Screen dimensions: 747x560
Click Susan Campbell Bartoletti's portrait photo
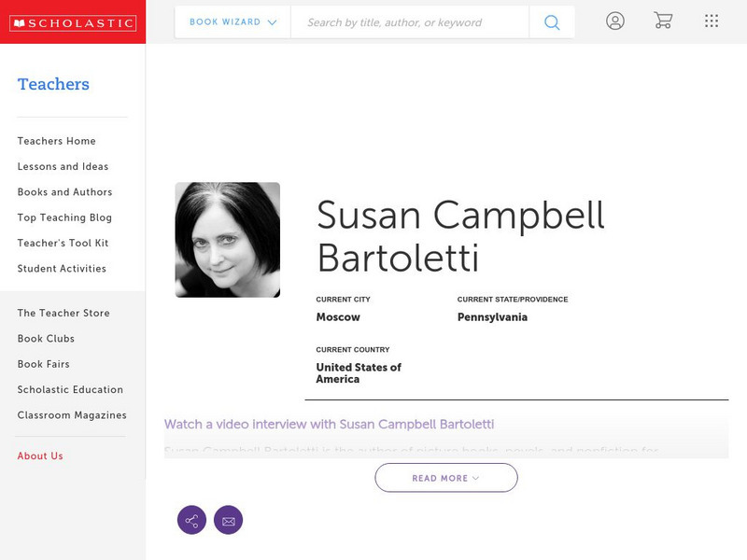[x=228, y=240]
